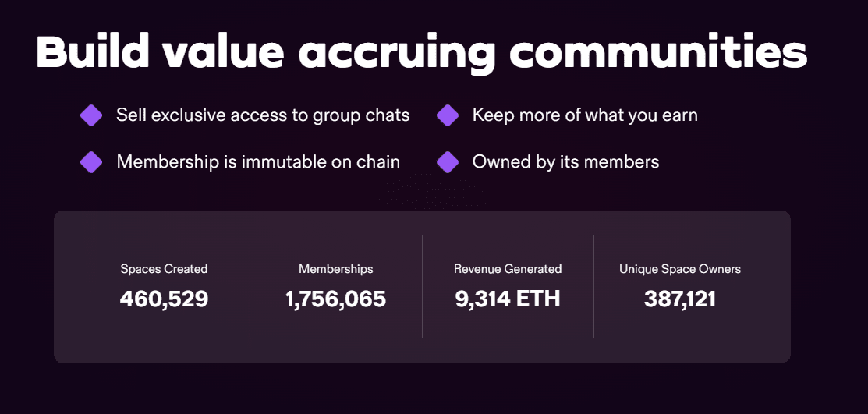Image resolution: width=868 pixels, height=414 pixels.
Task: Click the purple diamond beside group chats
Action: pos(91,115)
